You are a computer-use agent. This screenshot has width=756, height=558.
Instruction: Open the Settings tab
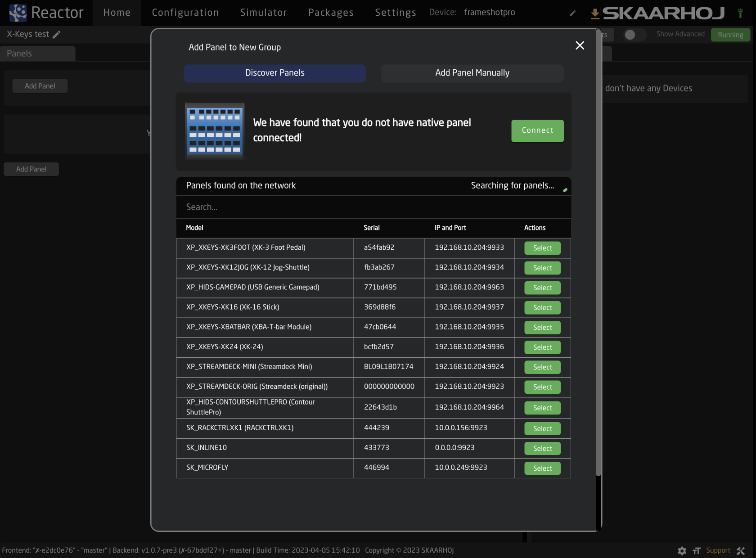396,13
